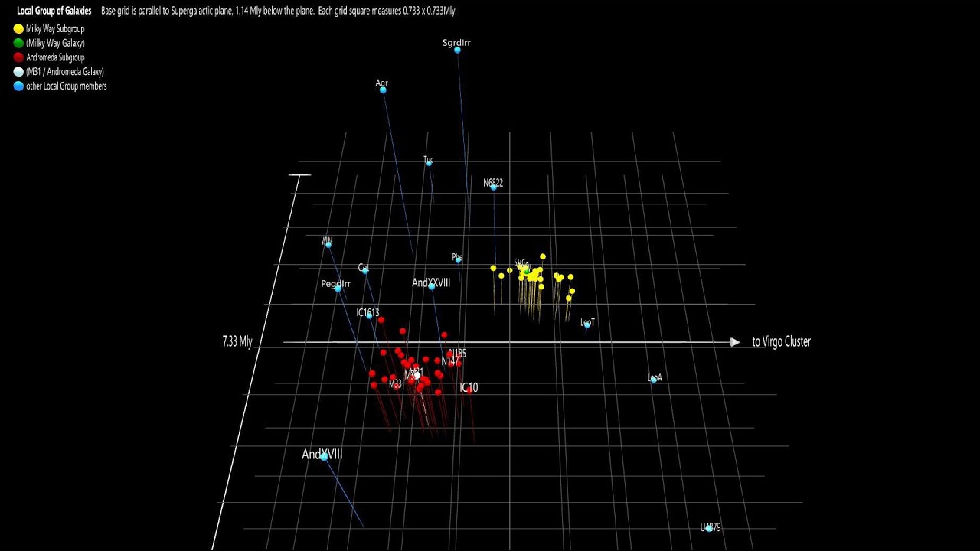Pick the WLM galaxy point
Viewport: 980px width, 551px height.
pos(328,245)
